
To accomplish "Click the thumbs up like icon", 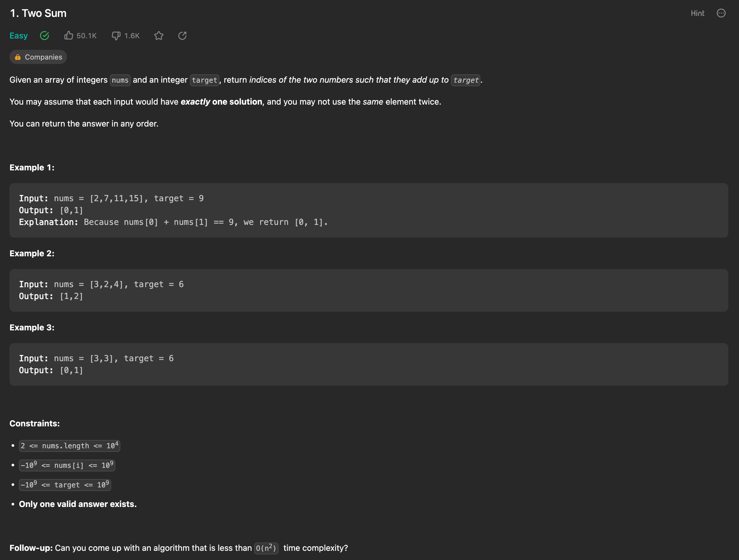I will click(68, 36).
